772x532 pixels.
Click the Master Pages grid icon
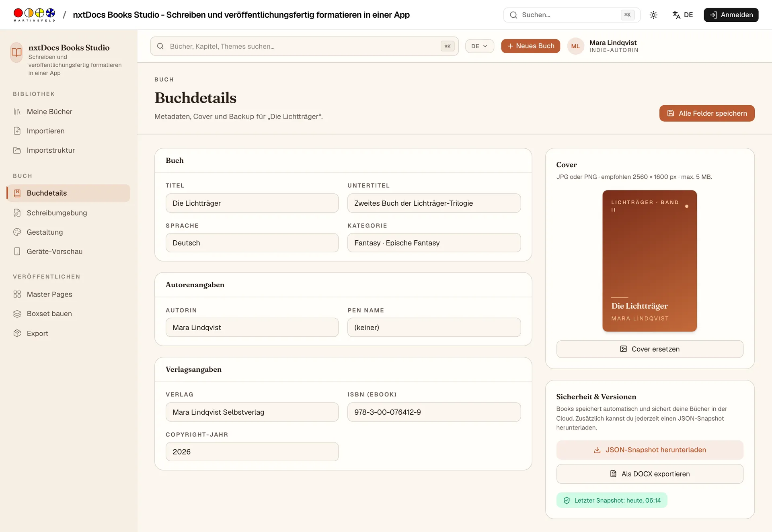pos(17,295)
